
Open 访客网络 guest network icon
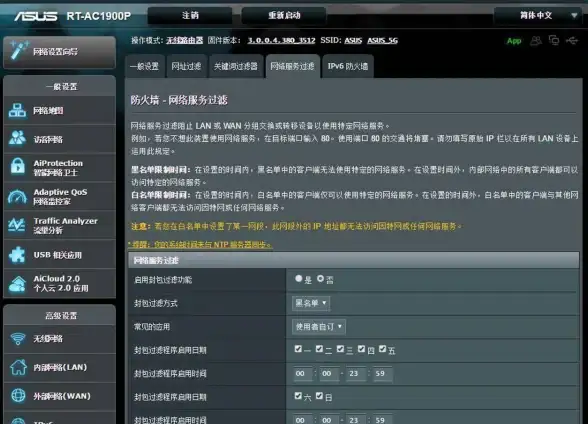[17, 138]
